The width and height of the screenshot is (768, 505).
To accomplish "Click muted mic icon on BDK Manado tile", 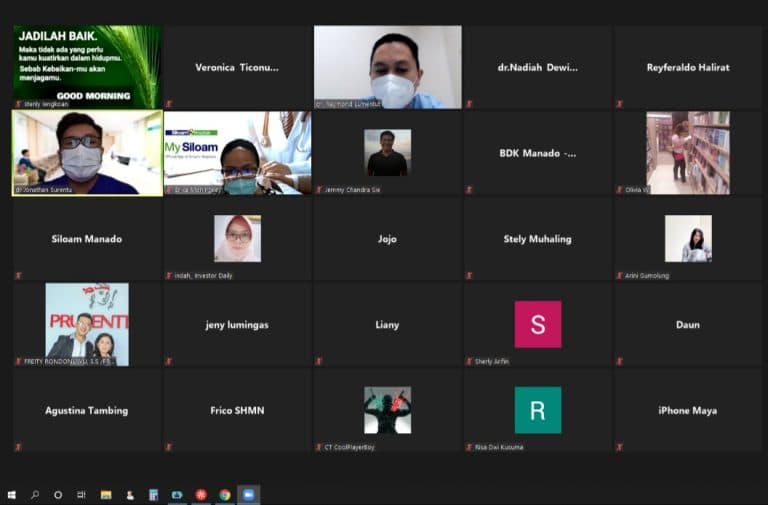I will (x=469, y=190).
